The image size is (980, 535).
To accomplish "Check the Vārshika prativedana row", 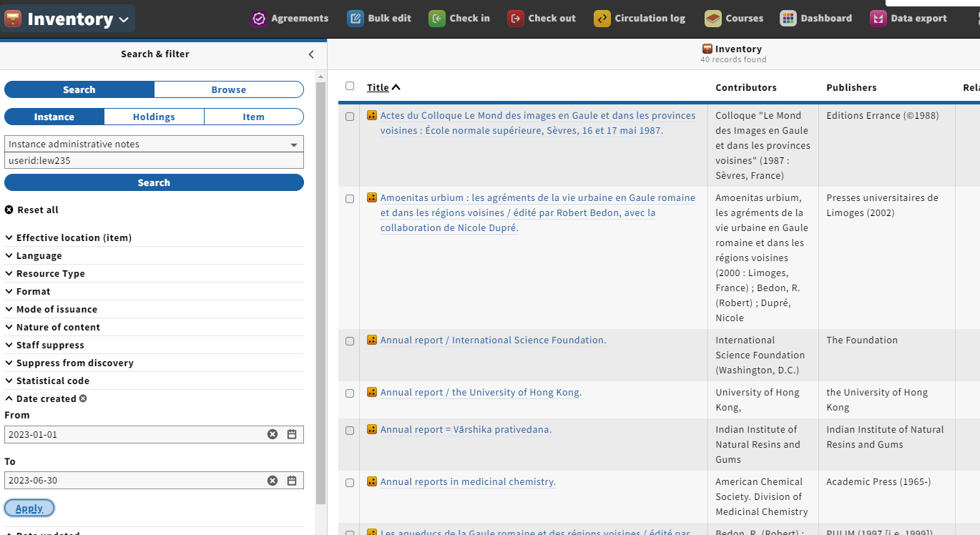I will click(350, 431).
